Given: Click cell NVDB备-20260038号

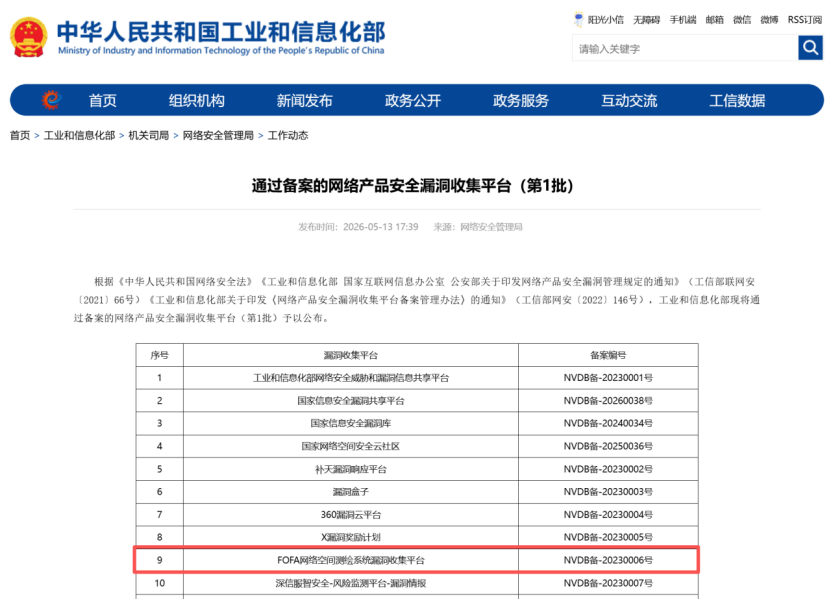Looking at the screenshot, I should [608, 401].
